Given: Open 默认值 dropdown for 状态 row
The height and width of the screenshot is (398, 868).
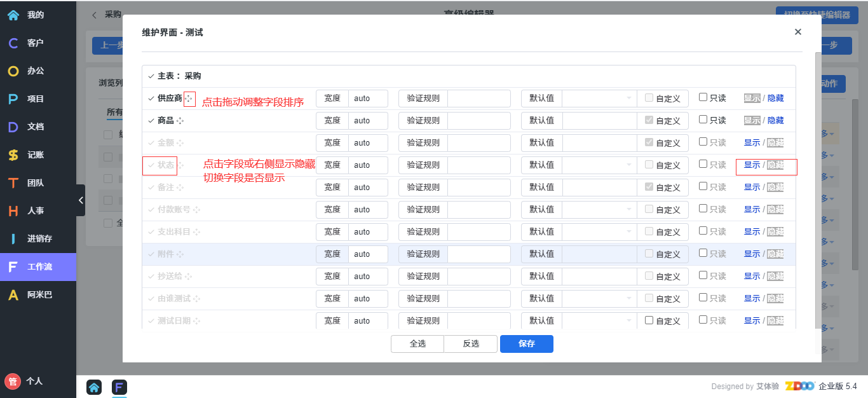Looking at the screenshot, I should (x=599, y=165).
